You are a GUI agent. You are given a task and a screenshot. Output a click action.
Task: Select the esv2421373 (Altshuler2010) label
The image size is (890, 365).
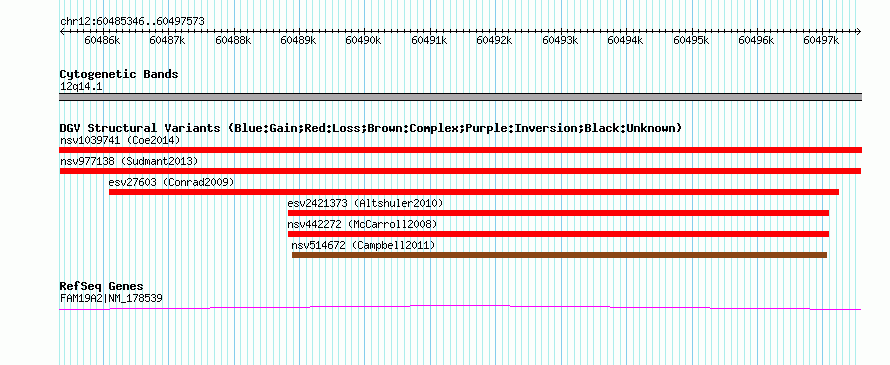[366, 203]
